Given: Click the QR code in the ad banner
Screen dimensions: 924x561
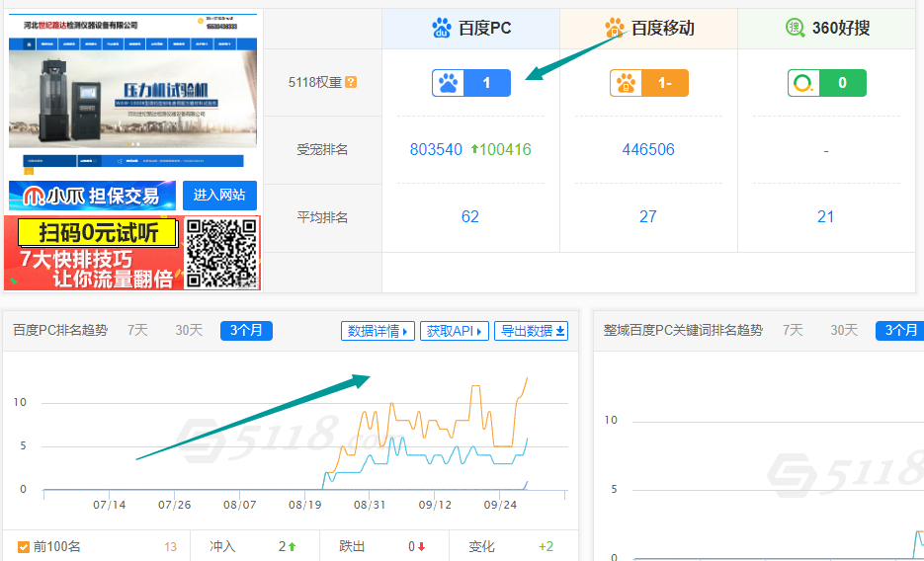Looking at the screenshot, I should coord(221,253).
